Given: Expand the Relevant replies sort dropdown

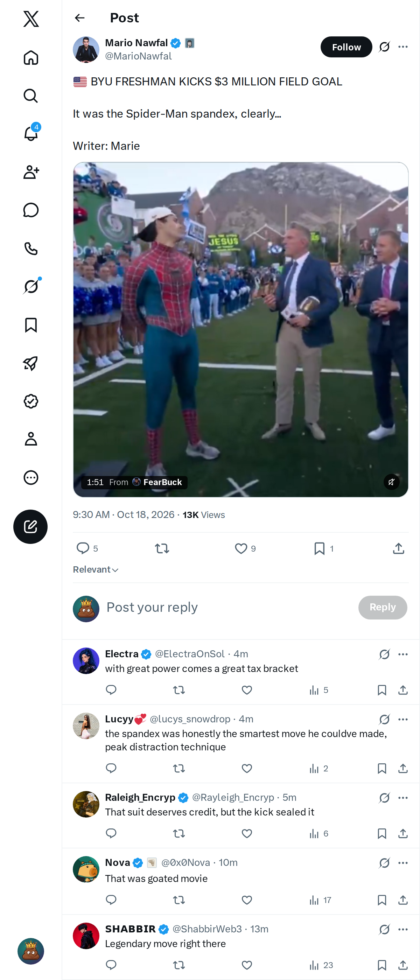Looking at the screenshot, I should [x=96, y=569].
